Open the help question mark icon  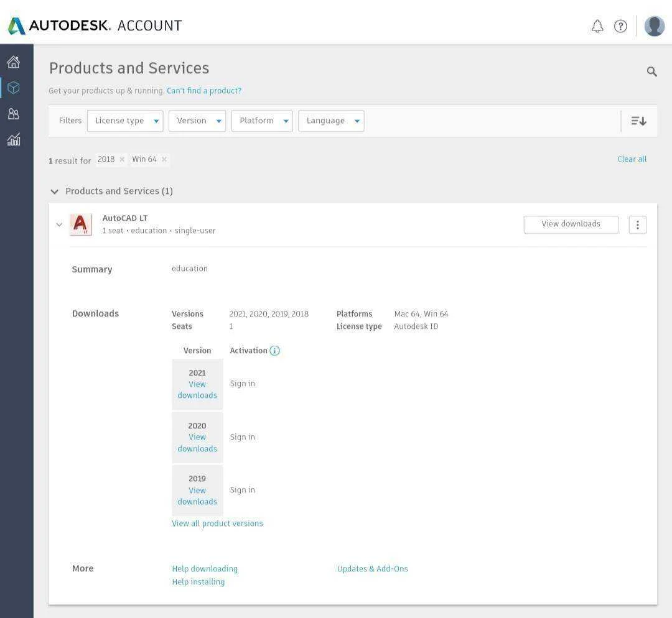[x=620, y=26]
